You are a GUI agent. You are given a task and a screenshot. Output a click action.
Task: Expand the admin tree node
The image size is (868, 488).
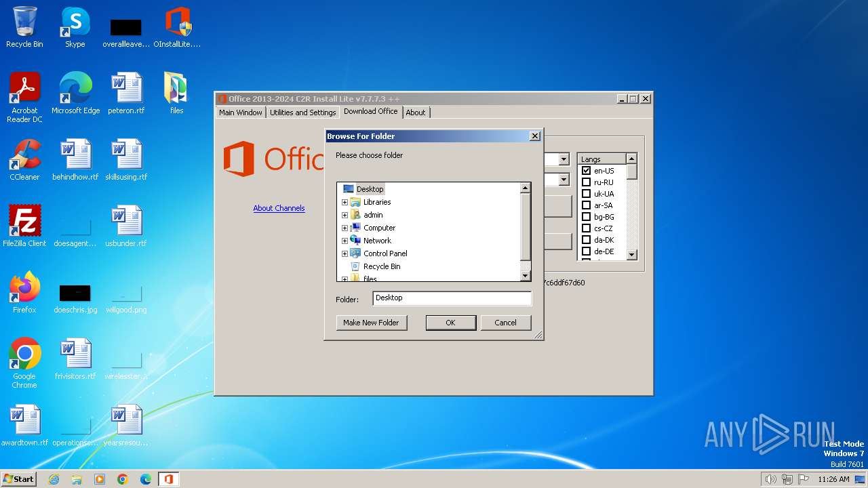pos(344,215)
